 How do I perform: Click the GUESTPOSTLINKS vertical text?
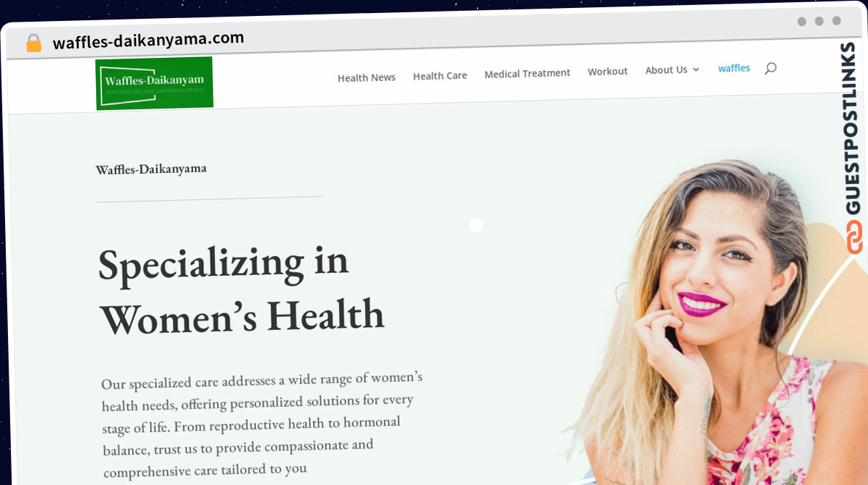click(x=854, y=129)
